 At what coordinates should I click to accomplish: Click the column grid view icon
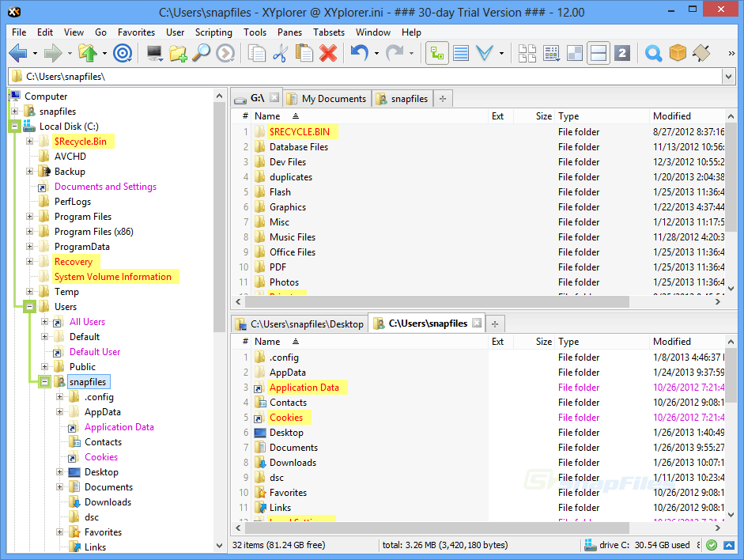coord(551,53)
